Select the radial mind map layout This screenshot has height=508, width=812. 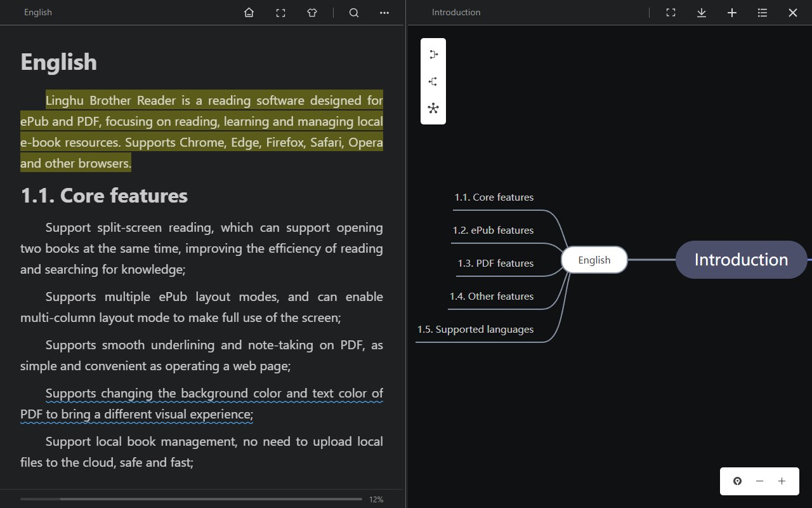click(433, 108)
